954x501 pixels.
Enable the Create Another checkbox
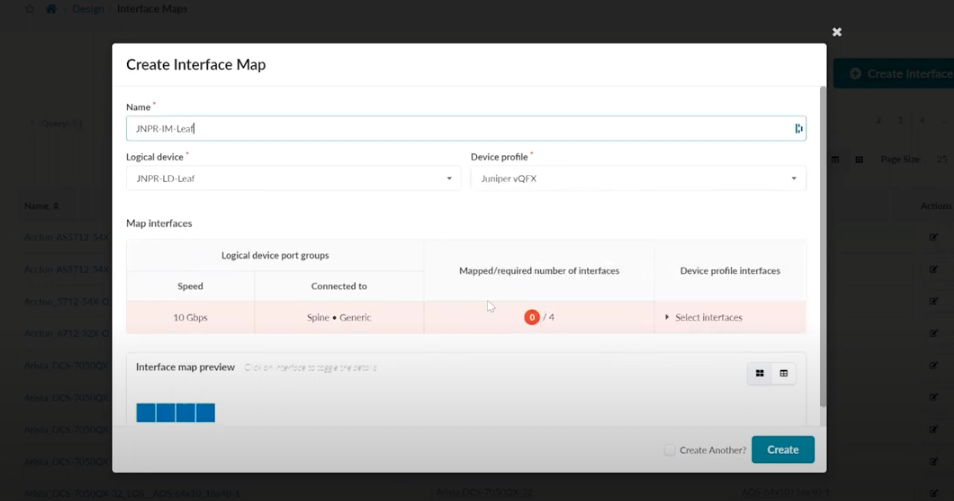pos(670,450)
